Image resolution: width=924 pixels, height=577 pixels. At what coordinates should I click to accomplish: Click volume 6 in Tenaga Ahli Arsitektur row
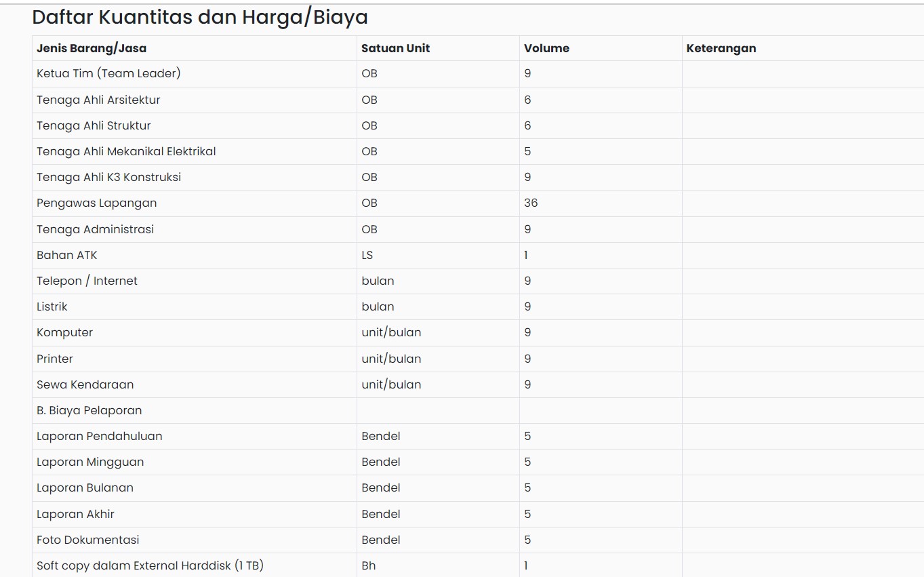pyautogui.click(x=527, y=100)
